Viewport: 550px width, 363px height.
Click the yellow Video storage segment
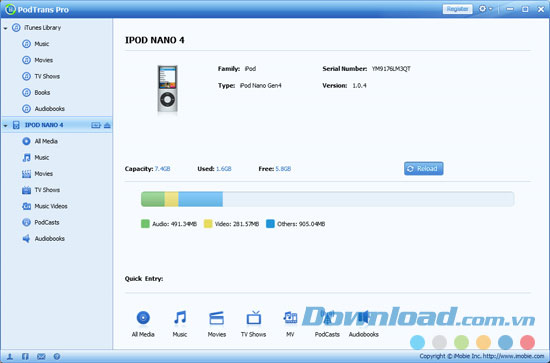172,199
